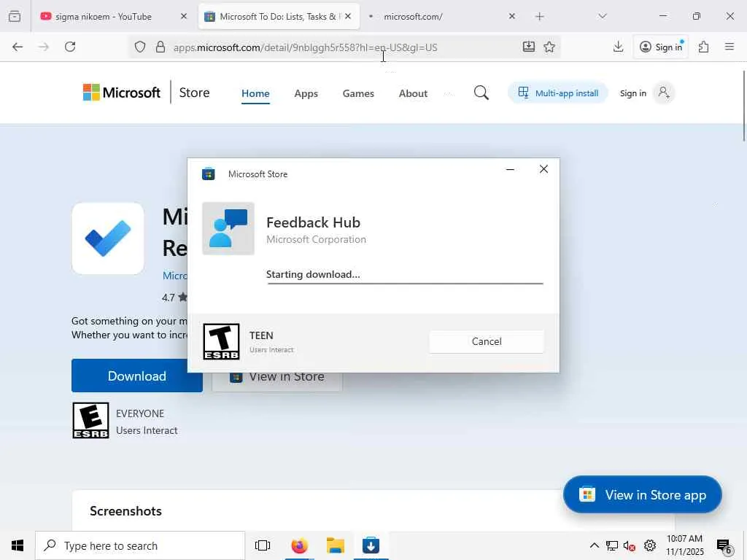Open the Store link beside Microsoft logo

194,93
